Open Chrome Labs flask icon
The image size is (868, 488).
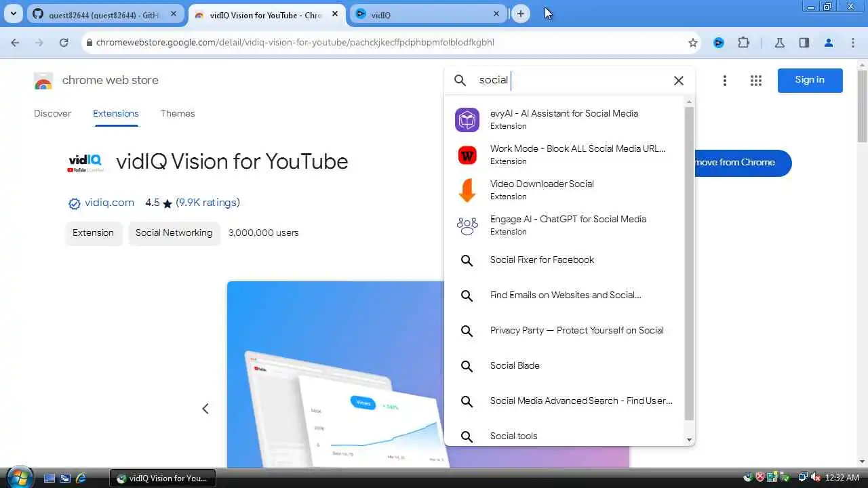pos(779,43)
